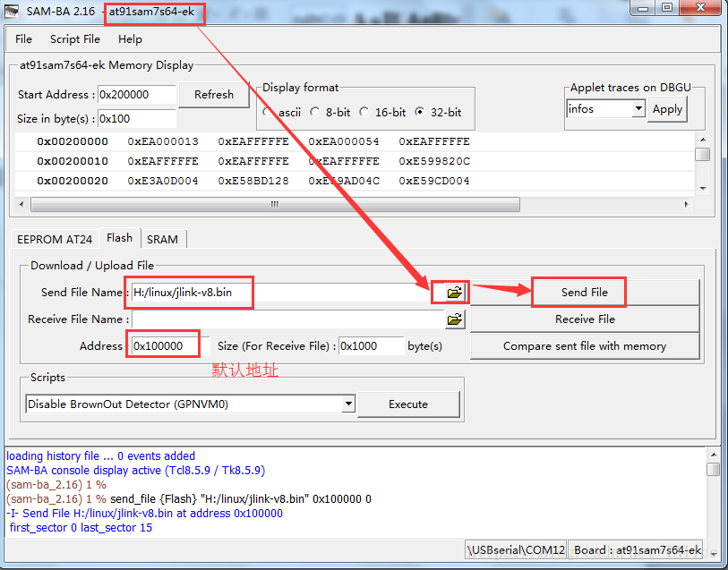
Task: Click memory row address 0x00200010
Action: click(73, 161)
